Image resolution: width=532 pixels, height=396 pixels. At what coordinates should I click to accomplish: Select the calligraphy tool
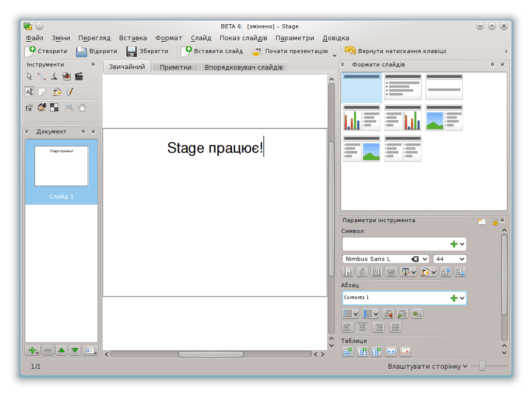click(x=54, y=76)
